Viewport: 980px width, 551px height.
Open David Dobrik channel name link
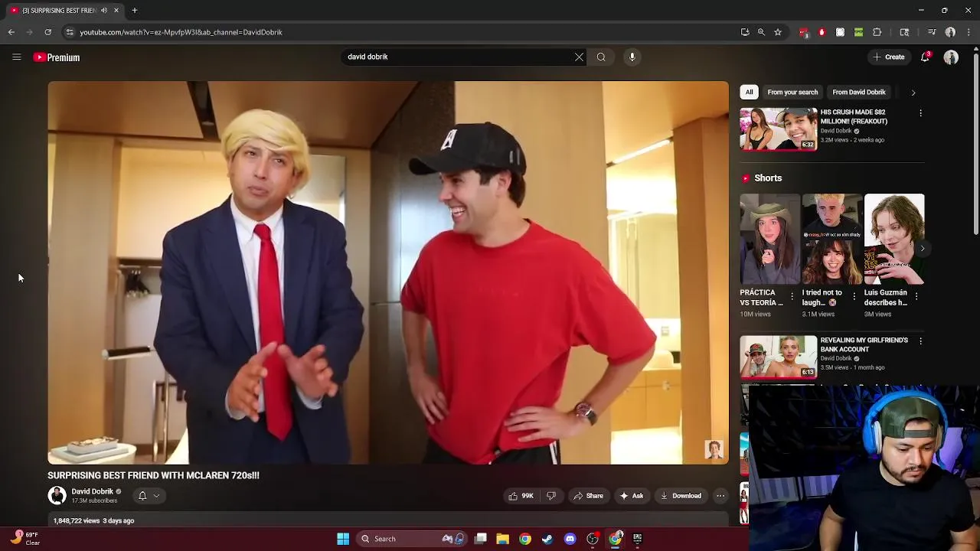pyautogui.click(x=92, y=491)
